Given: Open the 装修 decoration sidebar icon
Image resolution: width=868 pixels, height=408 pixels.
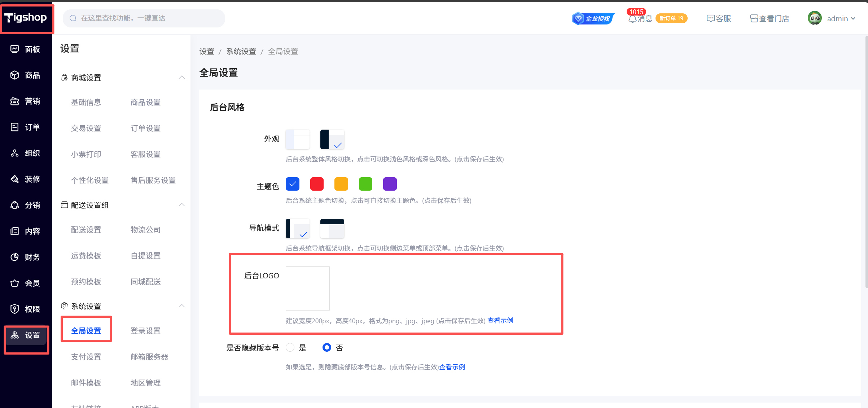Looking at the screenshot, I should click(14, 179).
